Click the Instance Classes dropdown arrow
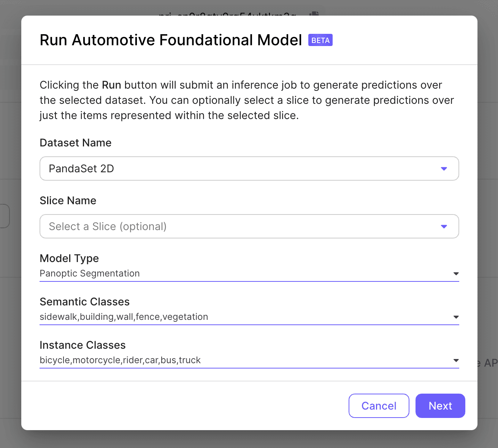The width and height of the screenshot is (498, 448). [x=456, y=361]
